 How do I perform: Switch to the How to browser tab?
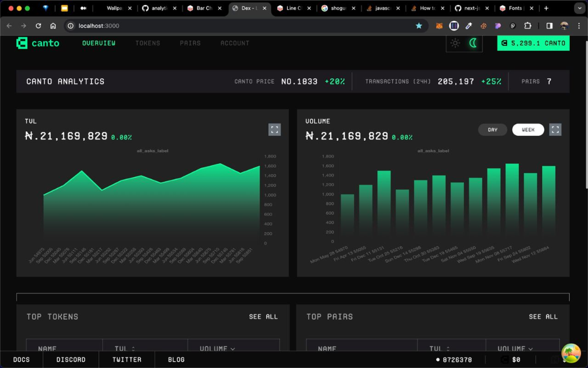(x=427, y=8)
